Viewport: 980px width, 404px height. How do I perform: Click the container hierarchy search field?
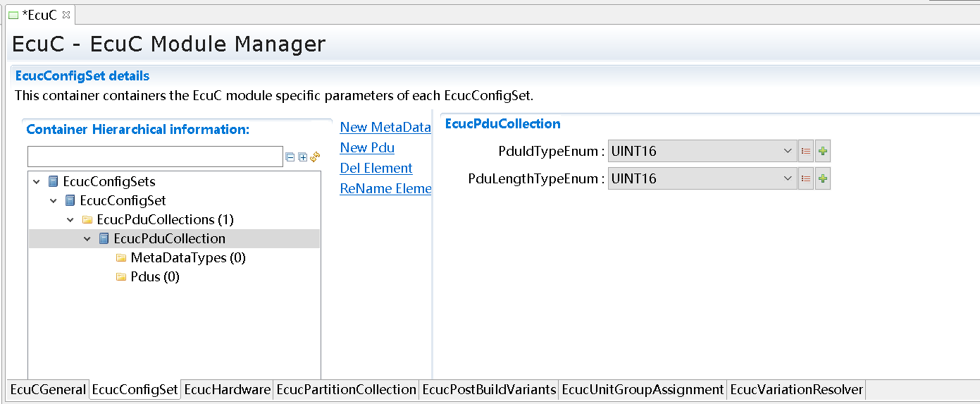155,157
